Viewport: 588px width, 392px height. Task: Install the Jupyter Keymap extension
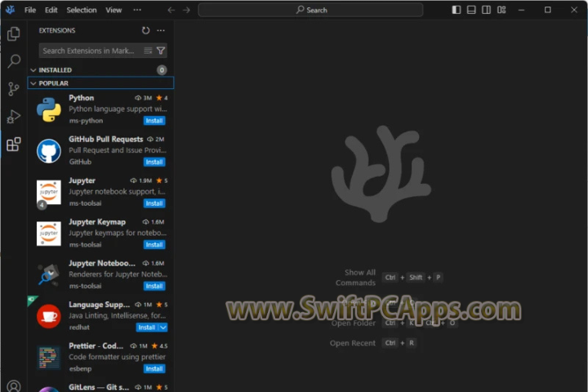154,244
